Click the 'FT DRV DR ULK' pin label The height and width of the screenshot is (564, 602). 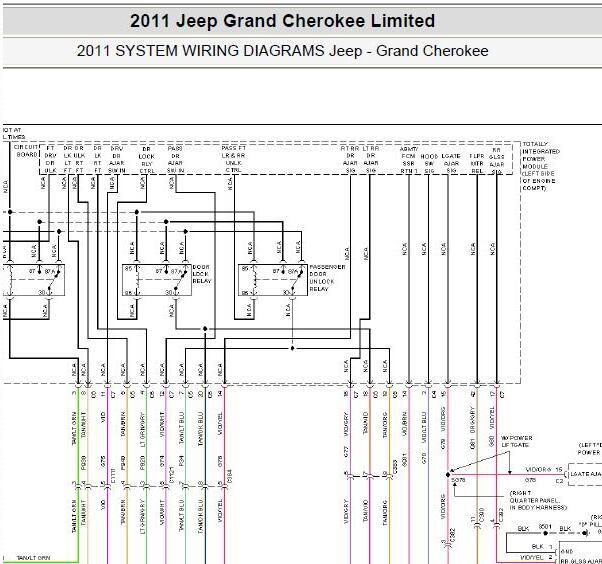click(50, 159)
